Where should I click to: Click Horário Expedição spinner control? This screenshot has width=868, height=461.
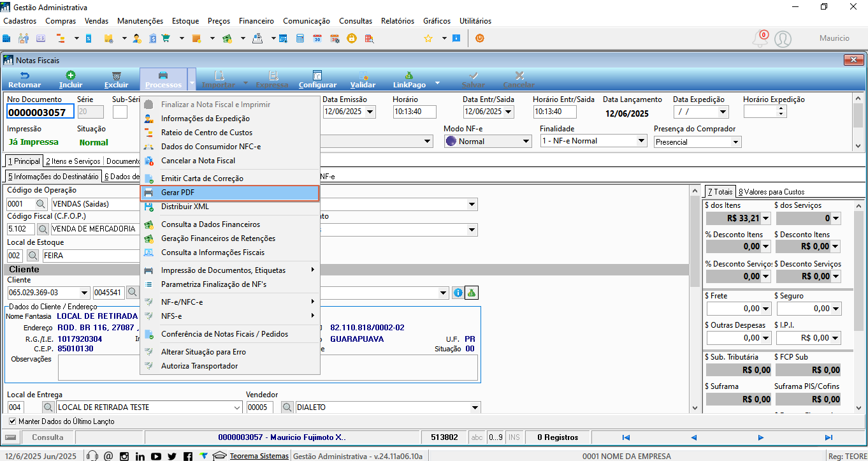pyautogui.click(x=781, y=111)
